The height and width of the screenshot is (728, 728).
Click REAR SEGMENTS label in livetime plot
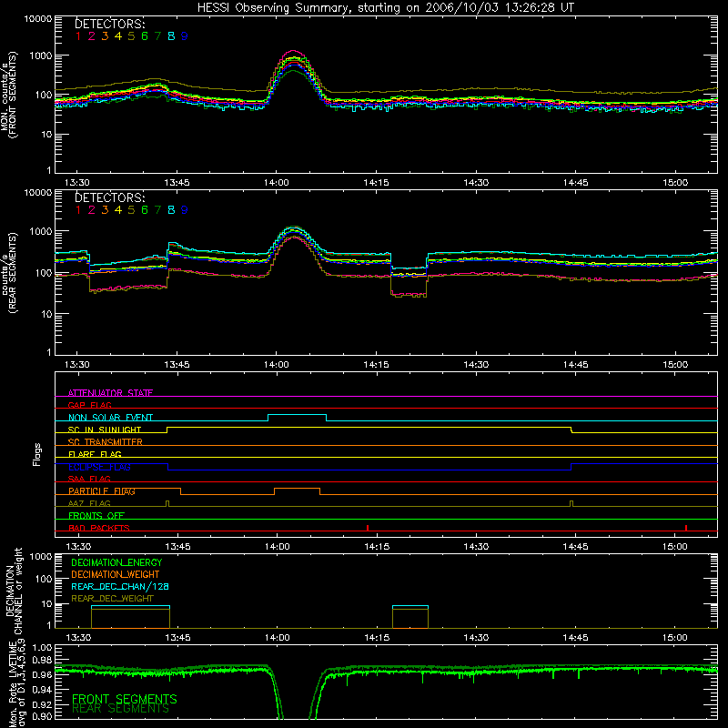click(x=121, y=709)
